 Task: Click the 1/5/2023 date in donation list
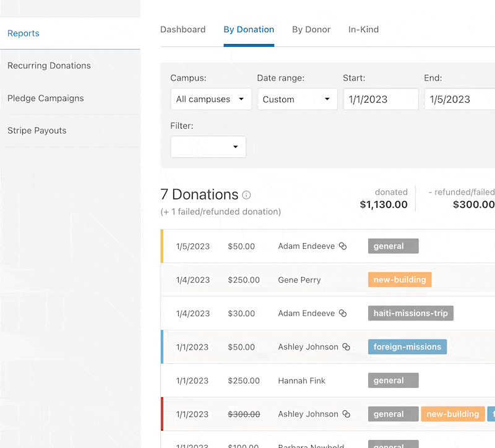(193, 246)
